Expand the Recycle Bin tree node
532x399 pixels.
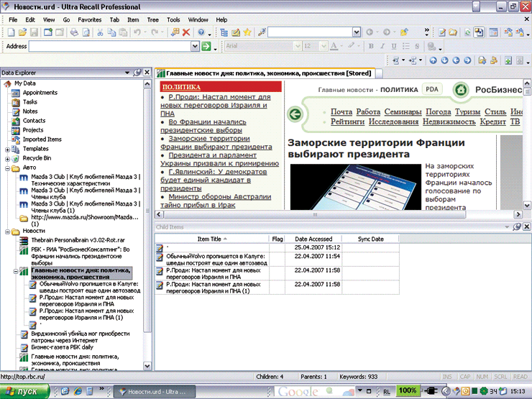(7, 158)
